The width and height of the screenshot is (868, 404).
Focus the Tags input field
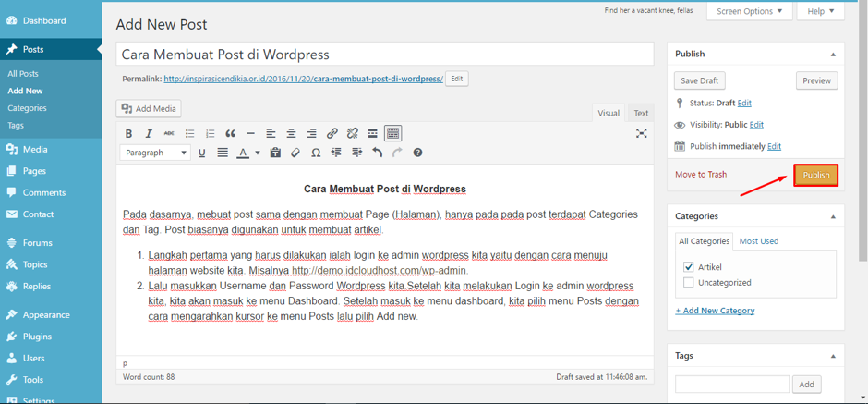pos(732,384)
